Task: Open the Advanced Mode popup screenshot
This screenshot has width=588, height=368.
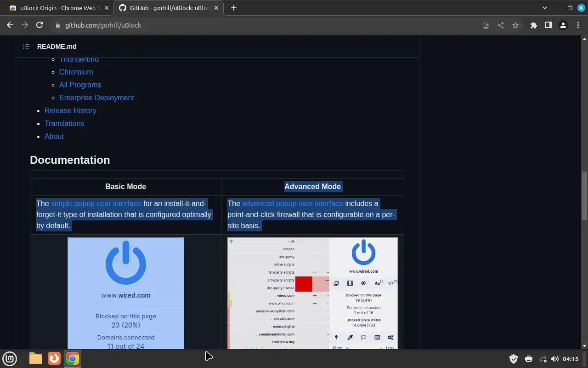Action: point(312,293)
